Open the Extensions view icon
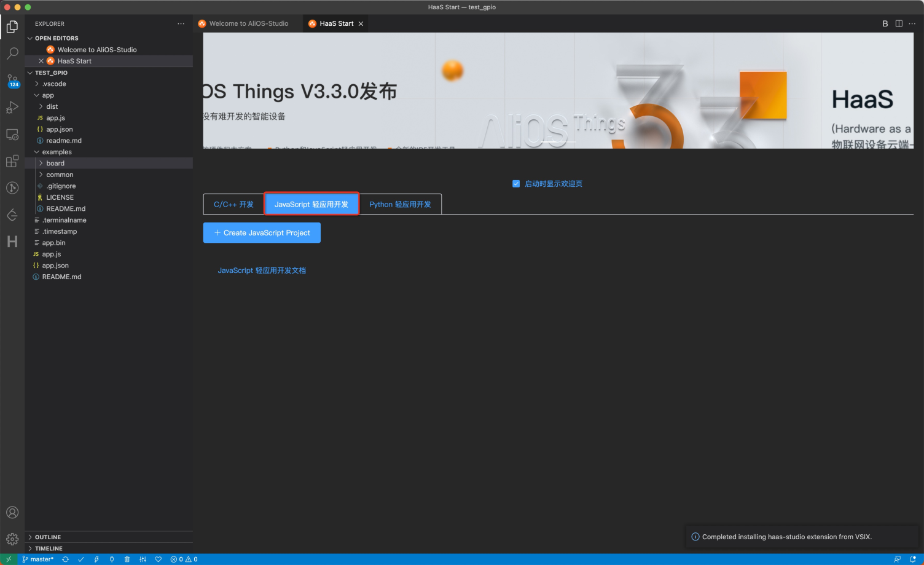 (x=12, y=161)
